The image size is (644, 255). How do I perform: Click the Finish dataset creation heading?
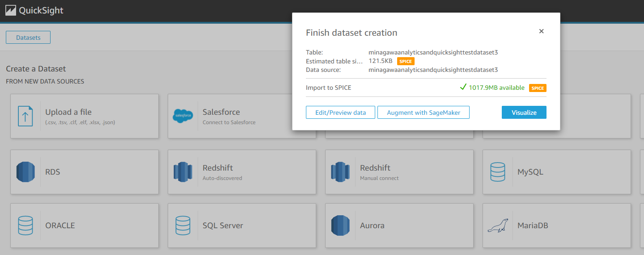(x=352, y=33)
